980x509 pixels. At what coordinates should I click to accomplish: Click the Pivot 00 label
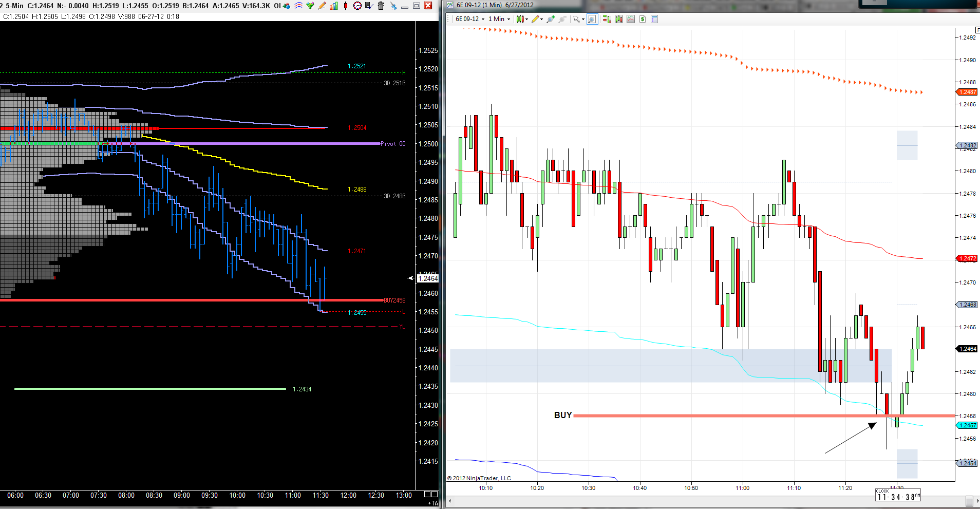pos(393,144)
